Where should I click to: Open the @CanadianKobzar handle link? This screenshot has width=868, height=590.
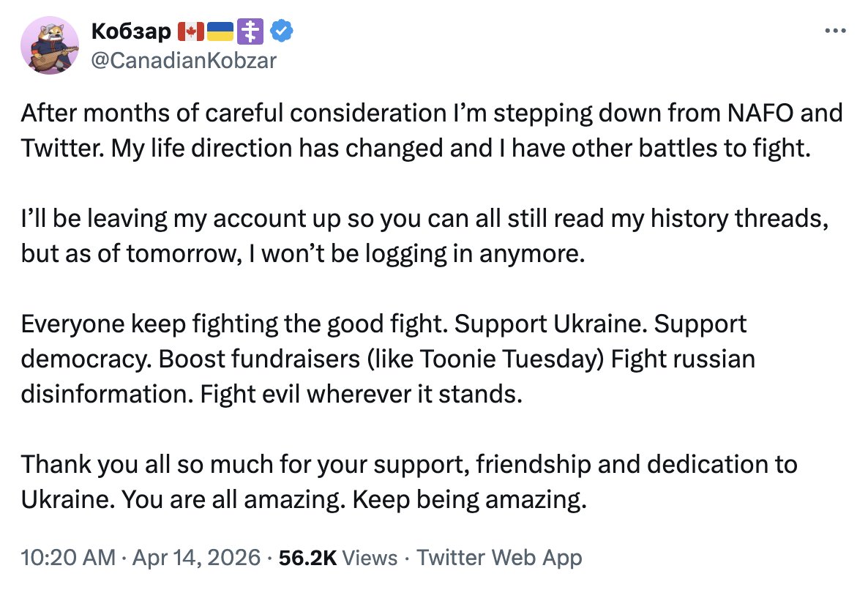[183, 60]
